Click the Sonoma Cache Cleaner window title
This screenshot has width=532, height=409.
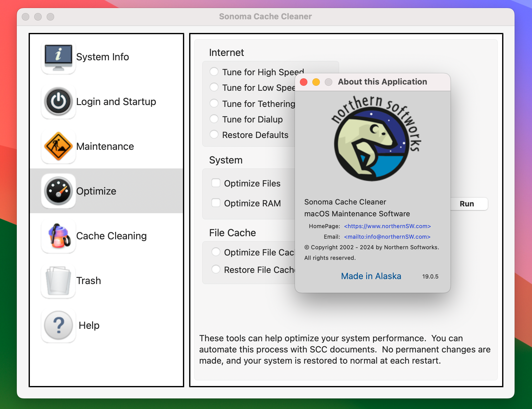tap(265, 16)
